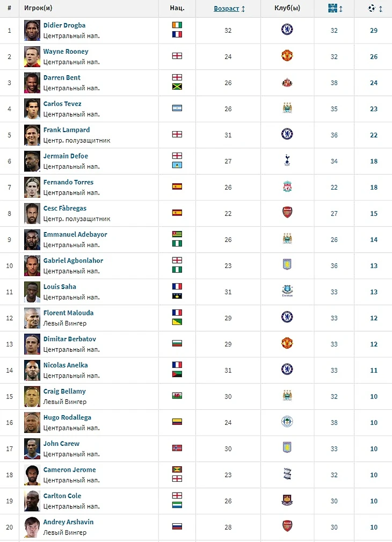Open Frank Lampard's player profile link
The height and width of the screenshot is (542, 392).
coord(67,130)
